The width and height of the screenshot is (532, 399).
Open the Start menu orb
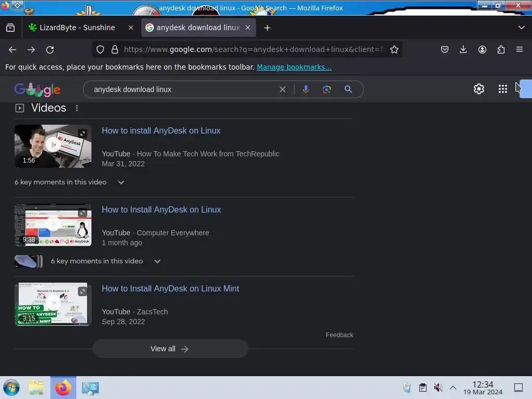(11, 388)
